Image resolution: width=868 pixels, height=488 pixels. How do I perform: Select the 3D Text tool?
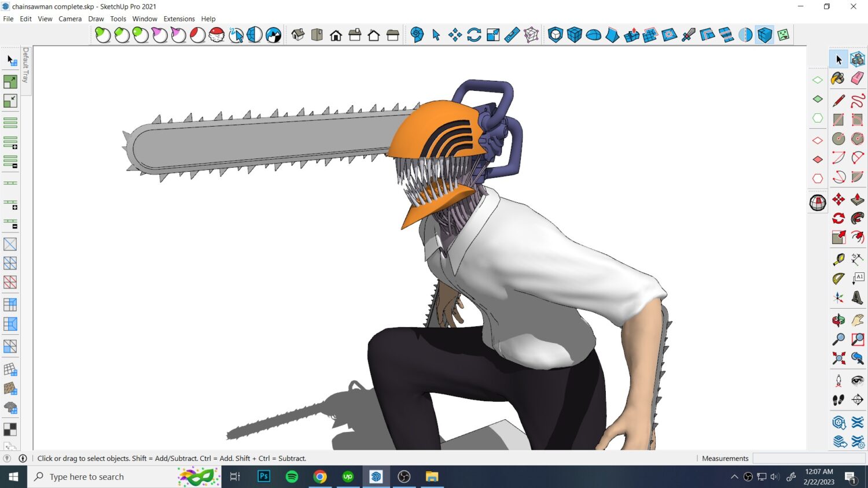pyautogui.click(x=858, y=298)
